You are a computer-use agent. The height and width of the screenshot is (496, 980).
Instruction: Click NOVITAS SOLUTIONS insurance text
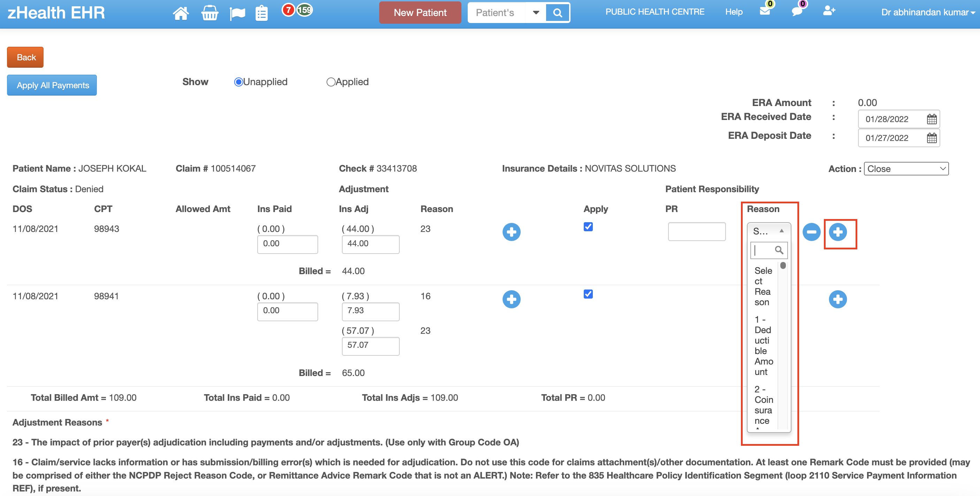[x=630, y=168]
